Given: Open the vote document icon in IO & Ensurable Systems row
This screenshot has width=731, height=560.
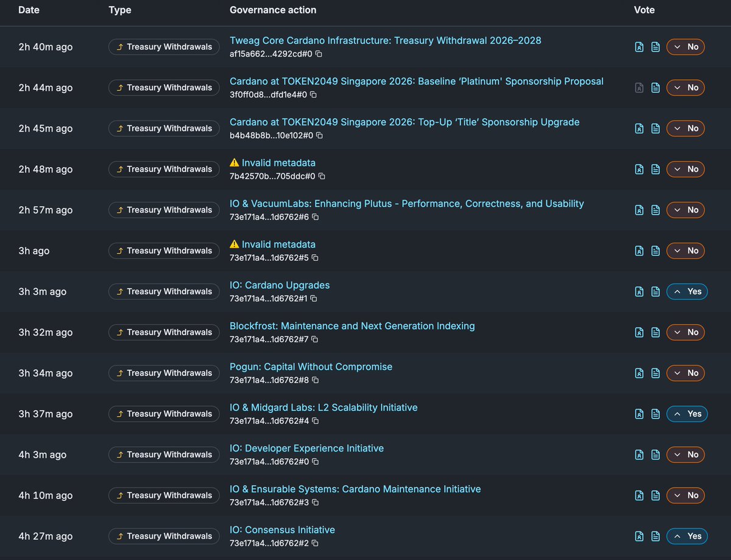Looking at the screenshot, I should [x=655, y=496].
